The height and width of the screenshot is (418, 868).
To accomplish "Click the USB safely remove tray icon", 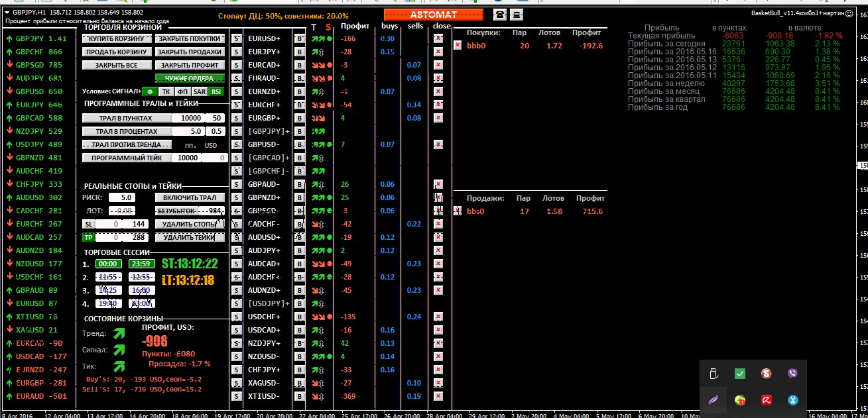I will tap(714, 374).
